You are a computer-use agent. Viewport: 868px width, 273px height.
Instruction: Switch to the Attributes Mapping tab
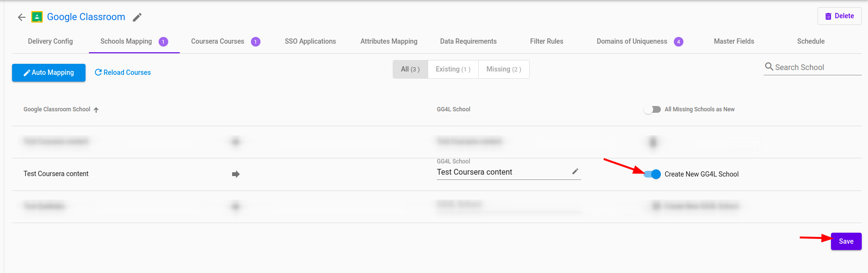coord(389,41)
